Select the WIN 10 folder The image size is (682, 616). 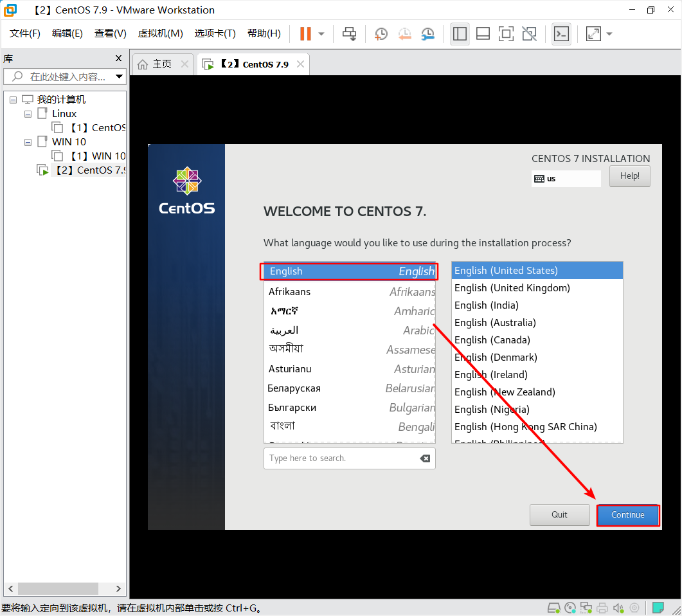tap(69, 142)
